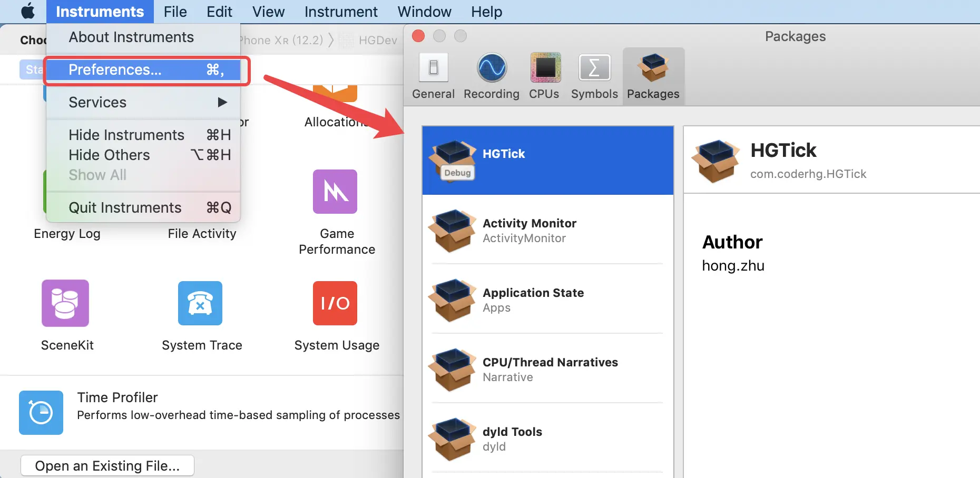Open the Symbols preferences pane
Screen dimensions: 980x478
point(594,67)
